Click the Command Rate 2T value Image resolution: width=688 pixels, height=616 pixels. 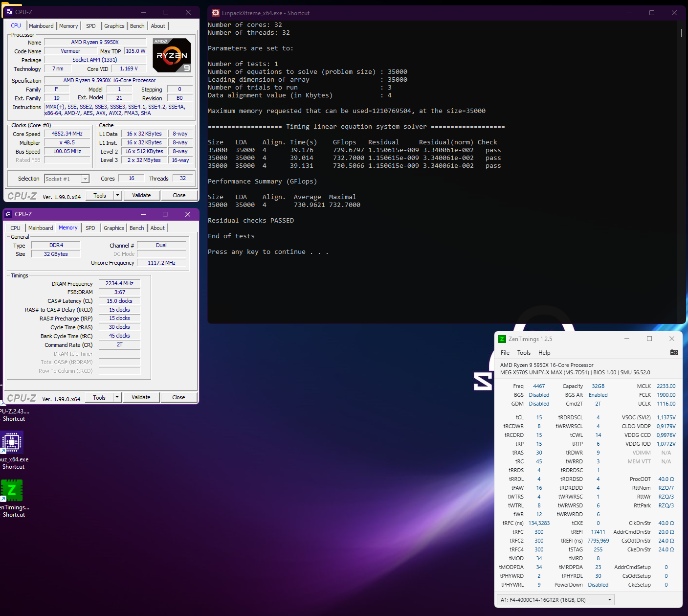pyautogui.click(x=120, y=344)
